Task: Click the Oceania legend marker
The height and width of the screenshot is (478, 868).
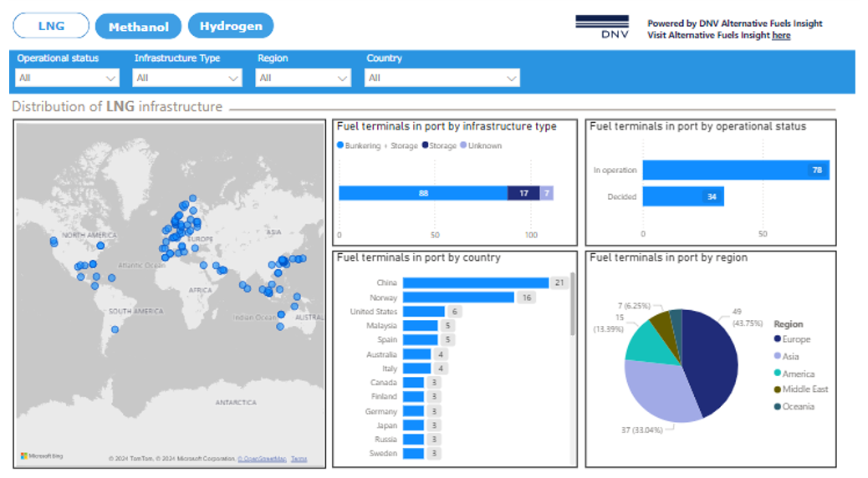Action: [x=778, y=407]
